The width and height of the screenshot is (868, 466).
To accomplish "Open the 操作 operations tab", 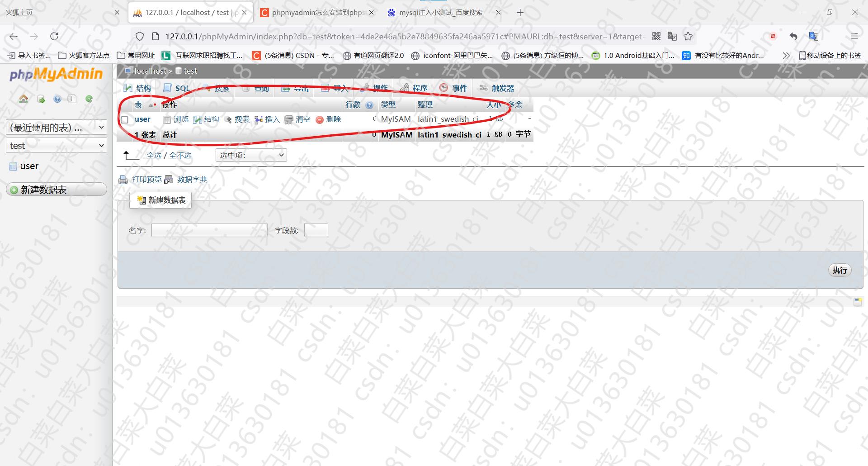I will tap(374, 88).
